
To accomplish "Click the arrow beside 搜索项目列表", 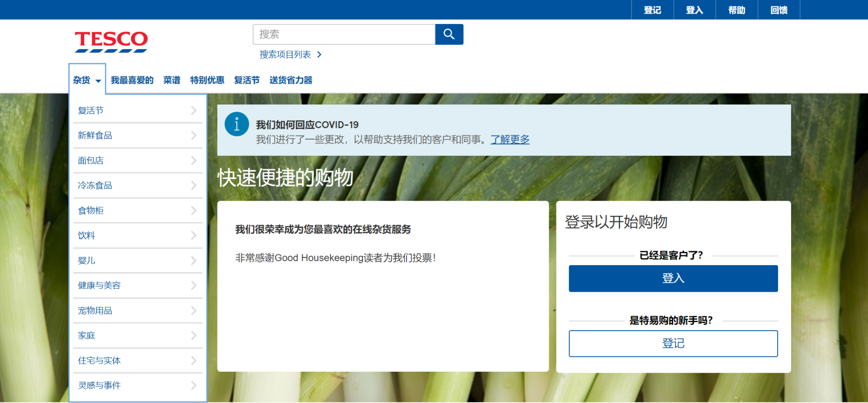I will click(319, 55).
